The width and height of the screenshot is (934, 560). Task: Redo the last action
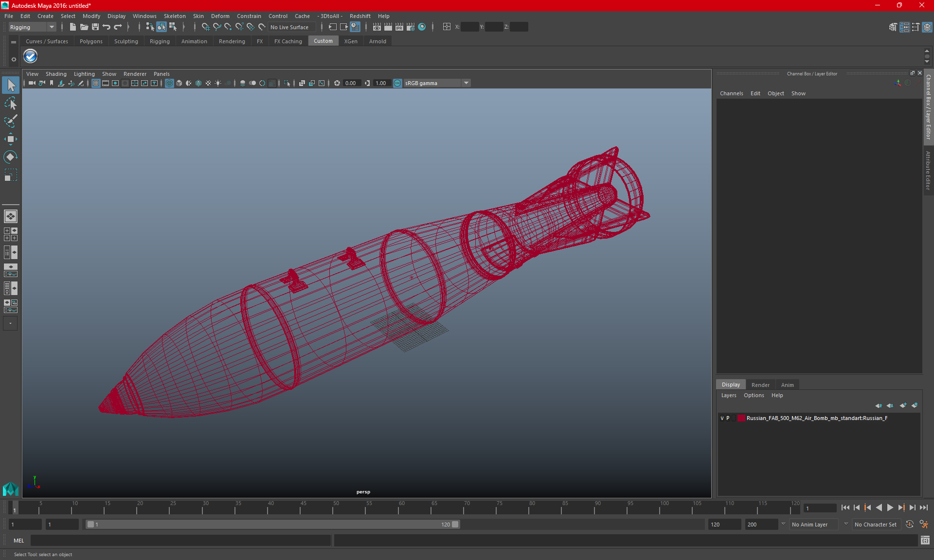click(117, 27)
